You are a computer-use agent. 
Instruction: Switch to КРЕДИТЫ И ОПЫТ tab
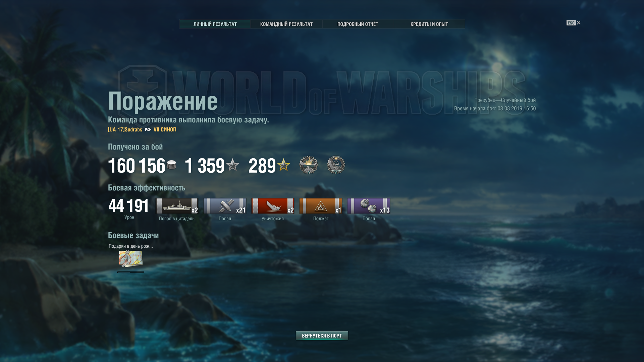pyautogui.click(x=429, y=24)
